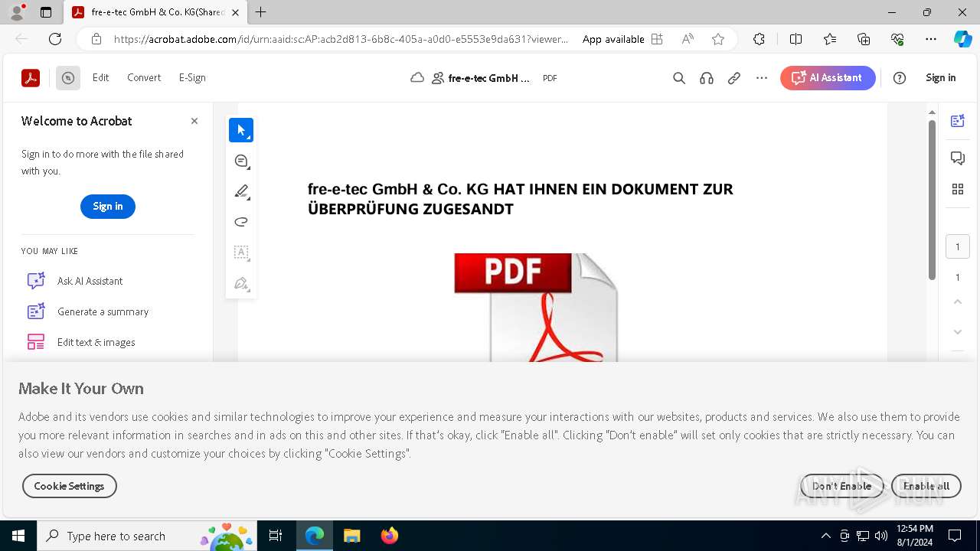Launch Firefox from taskbar
The height and width of the screenshot is (551, 980).
[390, 536]
